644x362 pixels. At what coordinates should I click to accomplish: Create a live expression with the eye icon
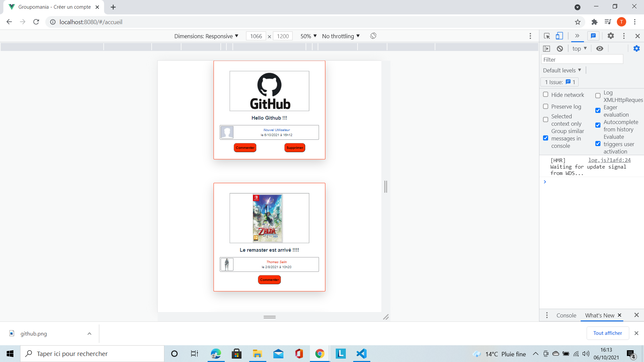(600, 48)
